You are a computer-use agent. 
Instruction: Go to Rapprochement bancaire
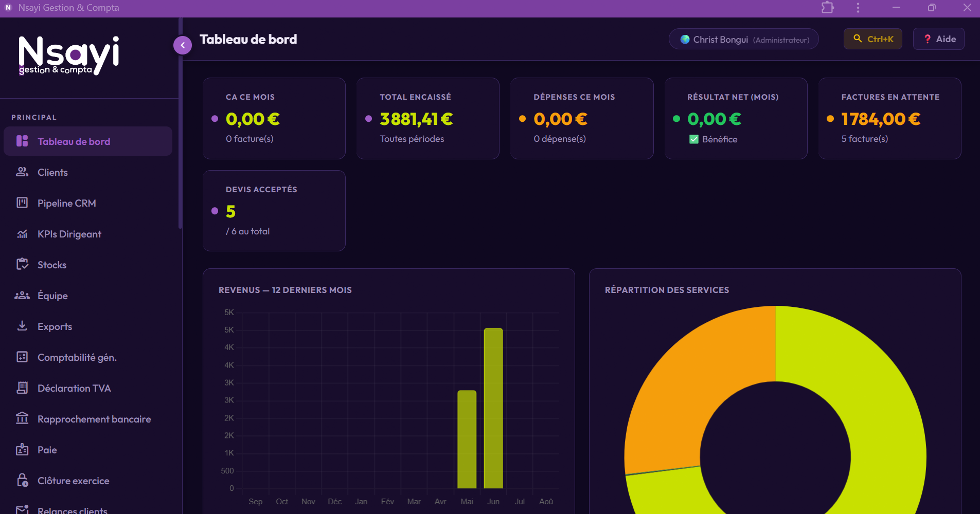(88, 419)
